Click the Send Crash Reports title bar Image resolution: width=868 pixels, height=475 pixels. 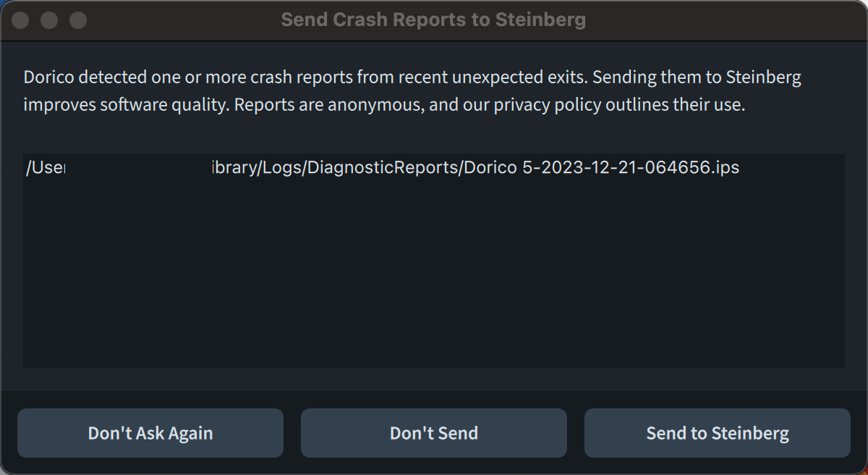click(434, 20)
